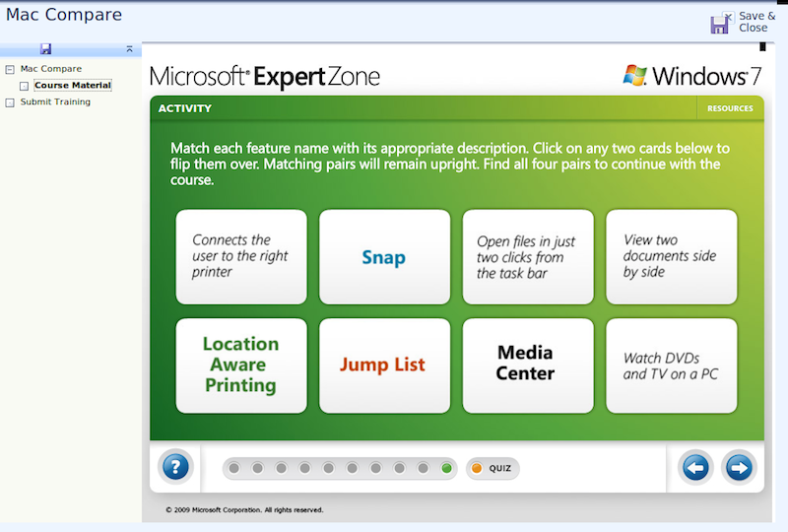The image size is (788, 532).
Task: Jump to the seventh progress dot
Action: click(375, 468)
